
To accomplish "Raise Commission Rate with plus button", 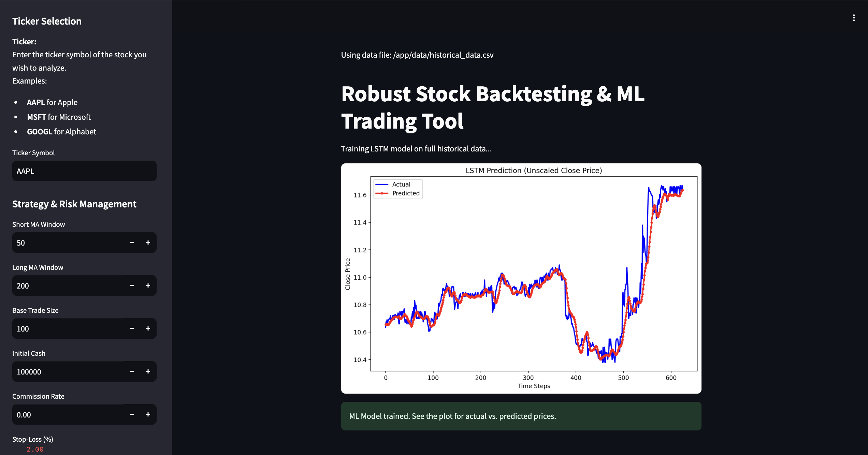I will click(148, 414).
